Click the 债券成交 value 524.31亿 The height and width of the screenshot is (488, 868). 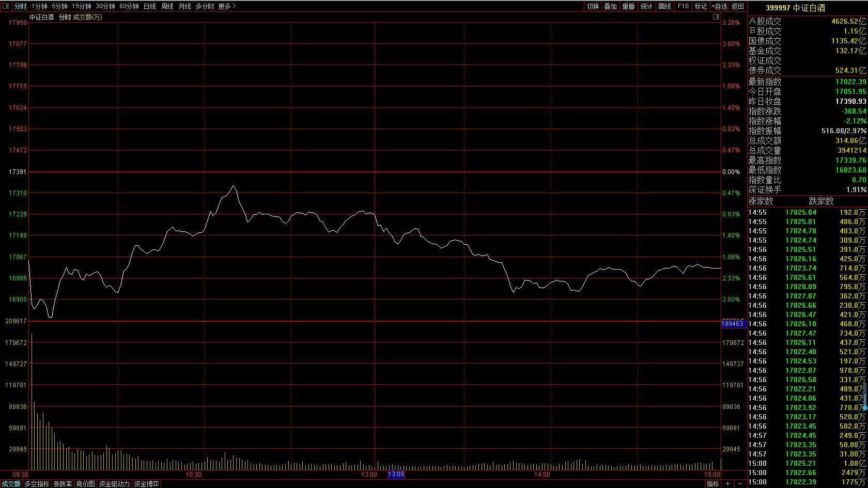click(850, 70)
